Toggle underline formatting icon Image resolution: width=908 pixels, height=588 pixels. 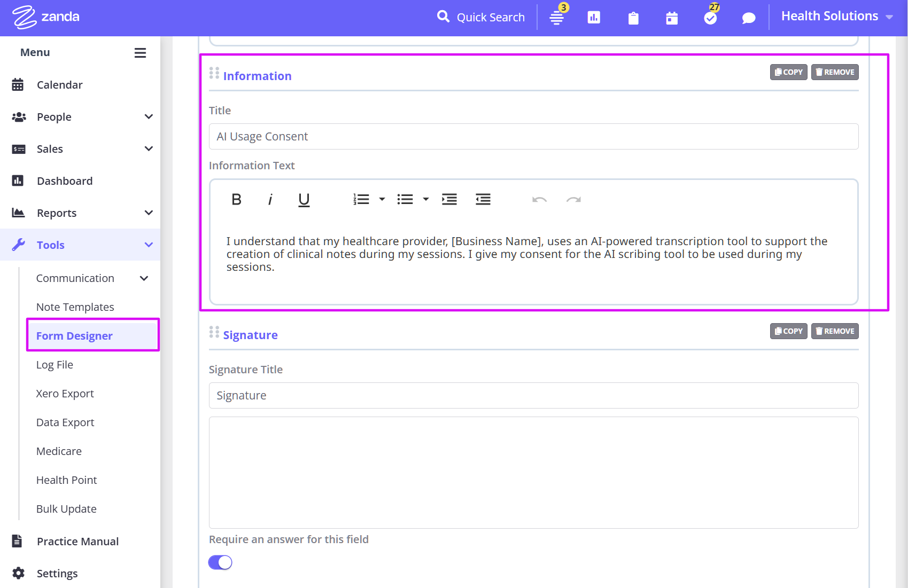point(304,200)
